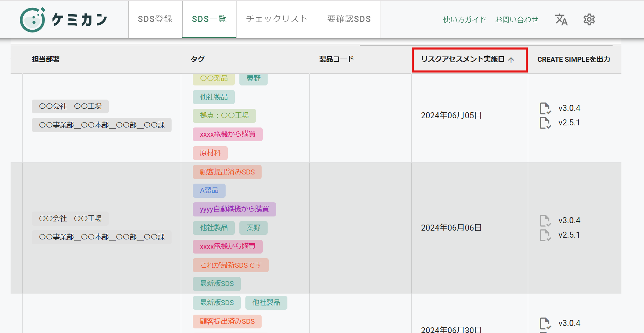Download v3.0.4 file for 2024年06月06日 row
The image size is (644, 333).
[545, 221]
